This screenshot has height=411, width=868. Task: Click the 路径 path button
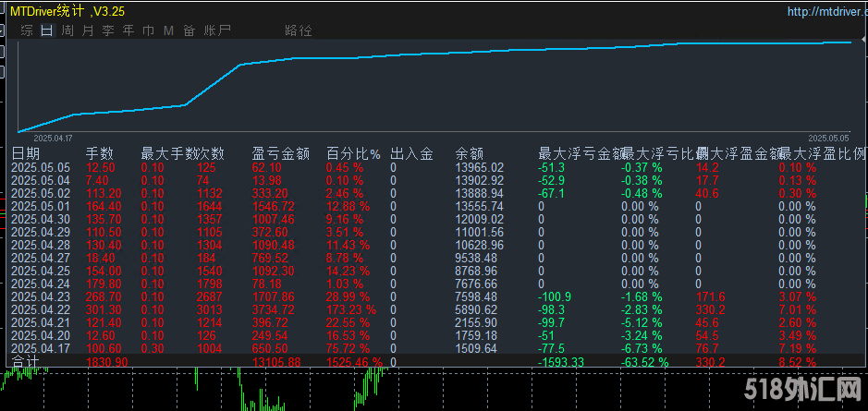coord(299,30)
